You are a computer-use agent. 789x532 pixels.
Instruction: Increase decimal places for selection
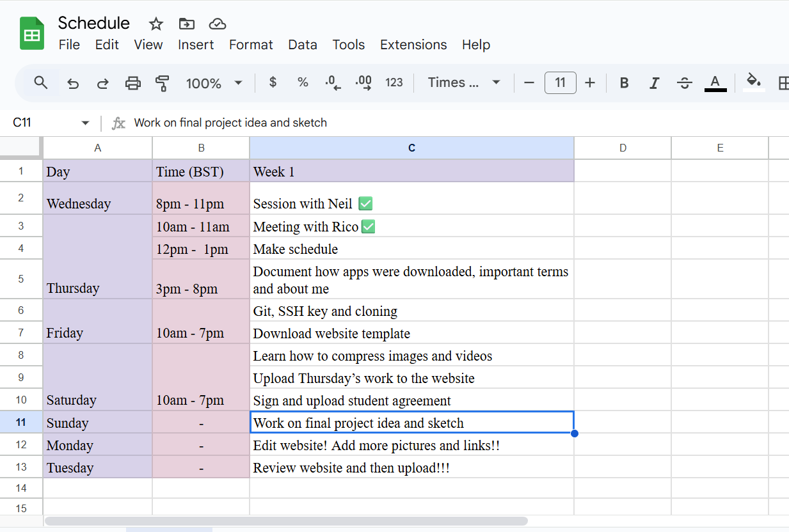coord(363,82)
